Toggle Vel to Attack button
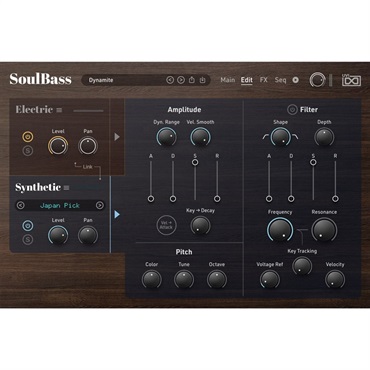Image resolution: width=370 pixels, height=370 pixels. coord(166,225)
